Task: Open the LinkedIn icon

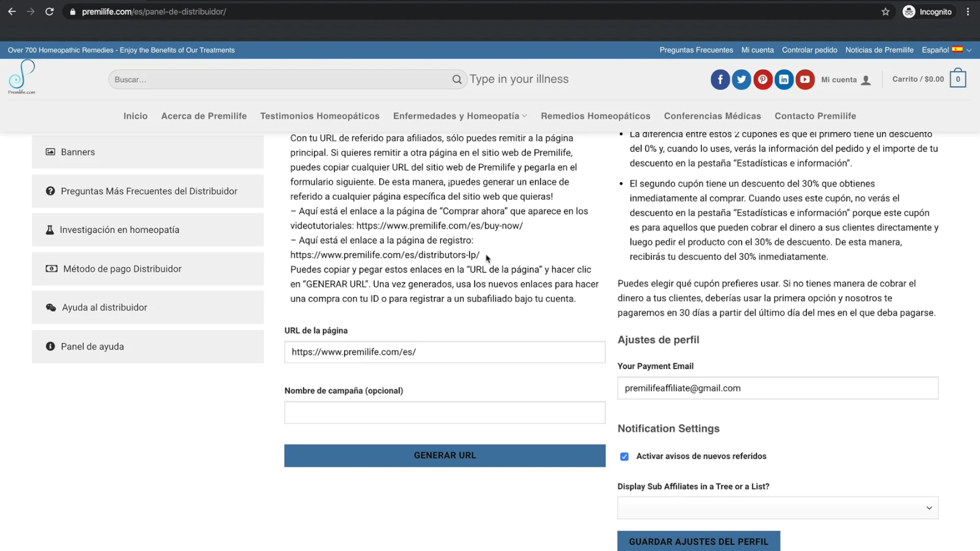Action: [784, 80]
